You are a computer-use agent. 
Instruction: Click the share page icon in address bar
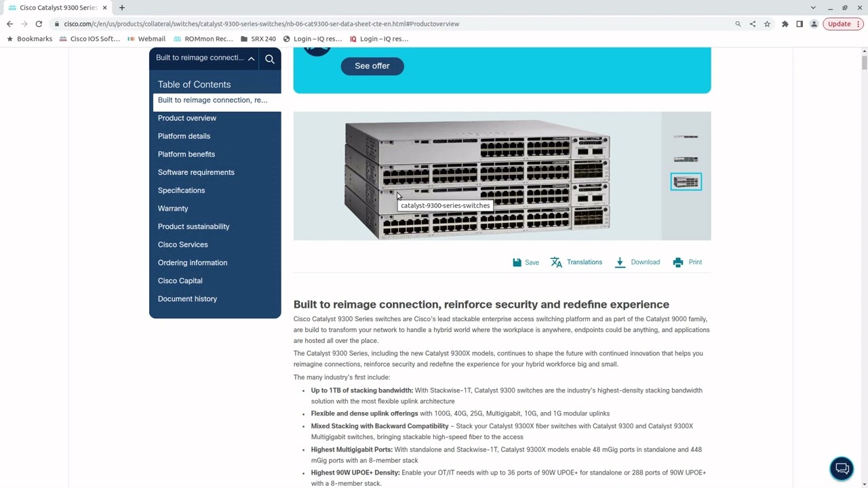pos(753,24)
